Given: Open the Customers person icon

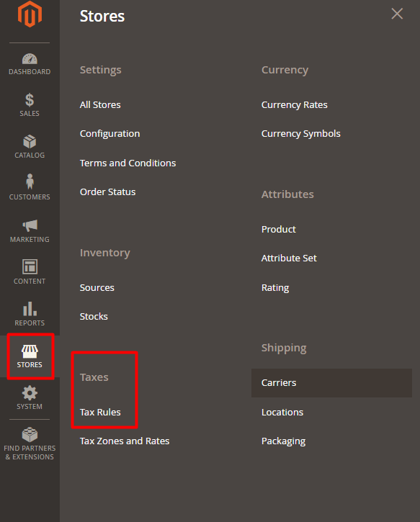Looking at the screenshot, I should [30, 181].
